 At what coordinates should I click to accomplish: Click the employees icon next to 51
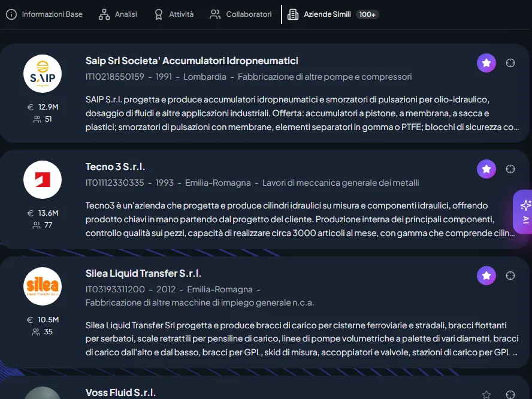pos(37,119)
